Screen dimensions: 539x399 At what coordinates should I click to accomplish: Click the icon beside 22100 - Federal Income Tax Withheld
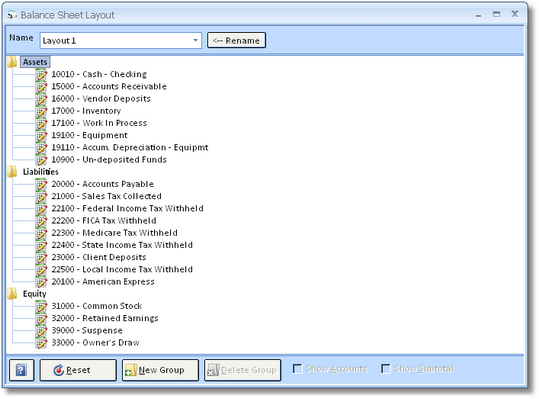point(41,209)
